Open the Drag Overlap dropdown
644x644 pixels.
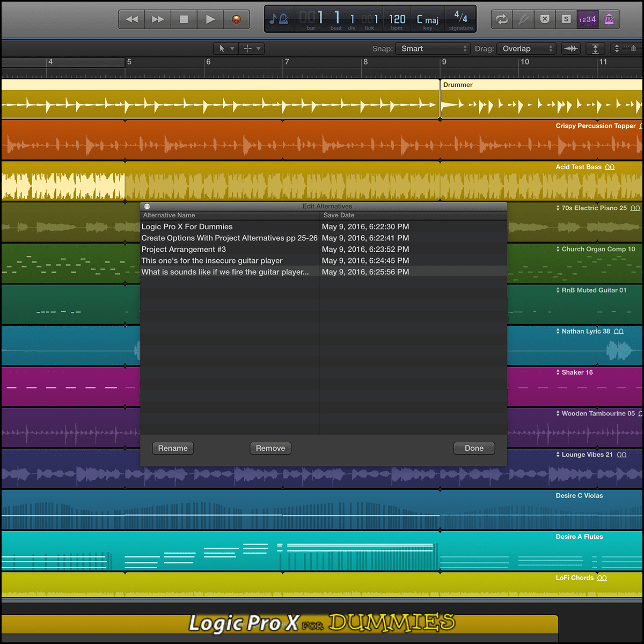526,49
